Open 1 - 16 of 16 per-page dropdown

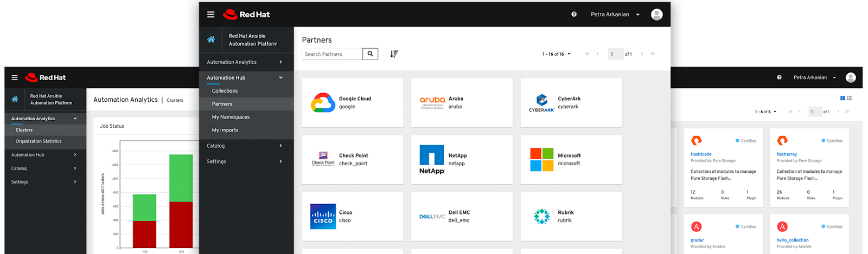click(x=557, y=54)
